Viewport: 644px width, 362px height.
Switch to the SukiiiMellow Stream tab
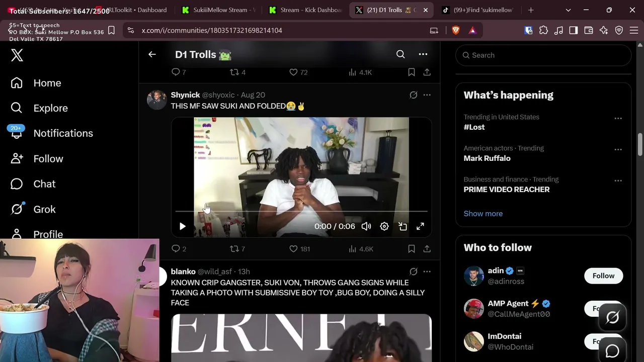click(219, 10)
